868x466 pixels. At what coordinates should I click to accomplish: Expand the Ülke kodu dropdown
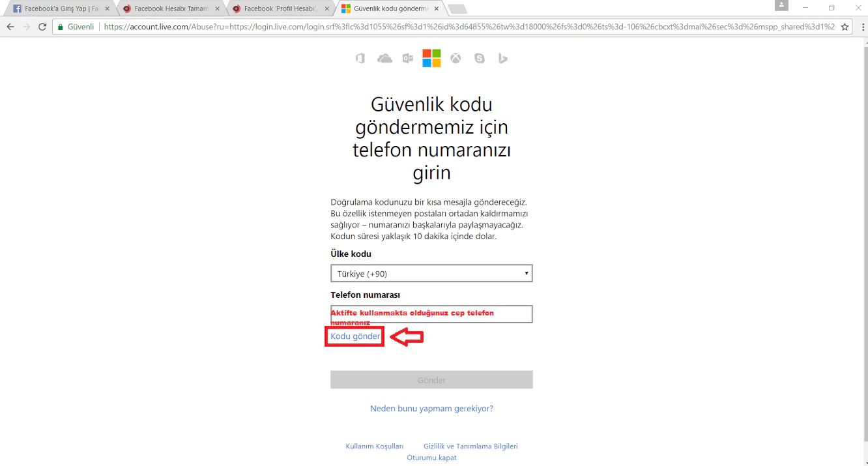pyautogui.click(x=431, y=274)
